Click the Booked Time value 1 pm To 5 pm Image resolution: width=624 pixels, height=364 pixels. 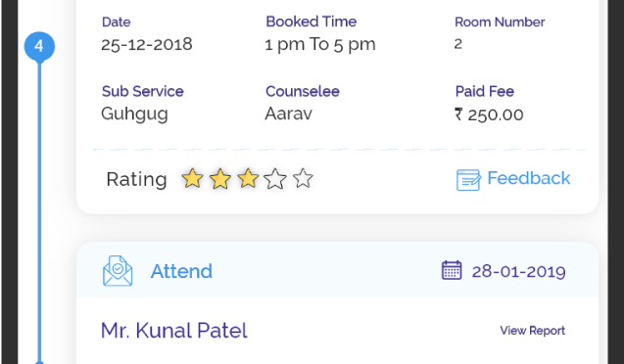pyautogui.click(x=320, y=44)
